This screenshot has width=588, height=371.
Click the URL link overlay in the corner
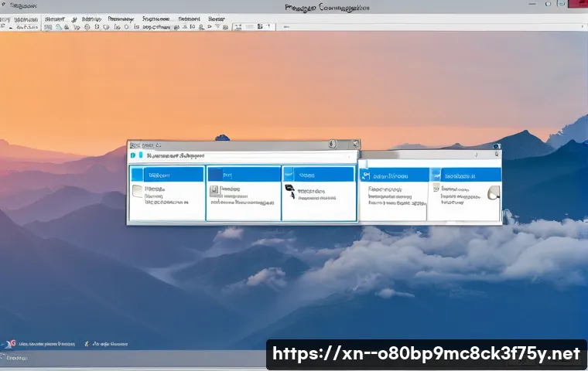point(426,354)
